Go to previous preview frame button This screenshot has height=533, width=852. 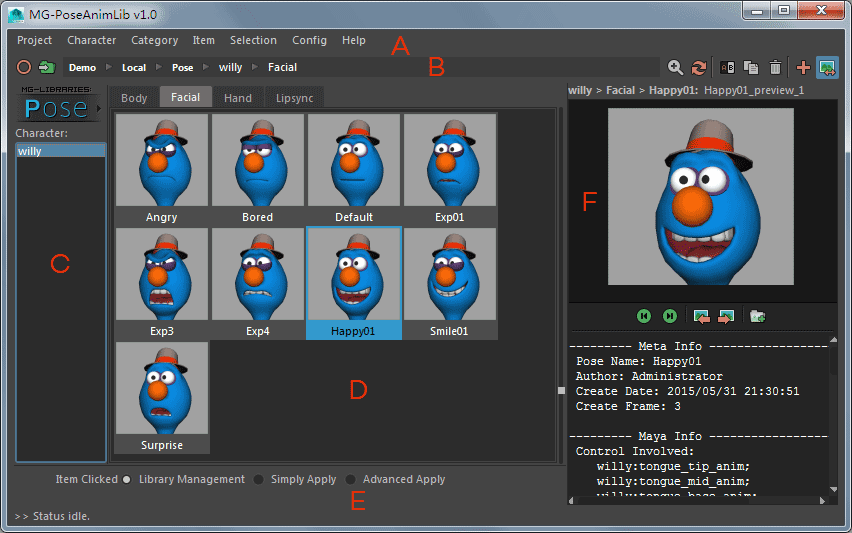644,316
